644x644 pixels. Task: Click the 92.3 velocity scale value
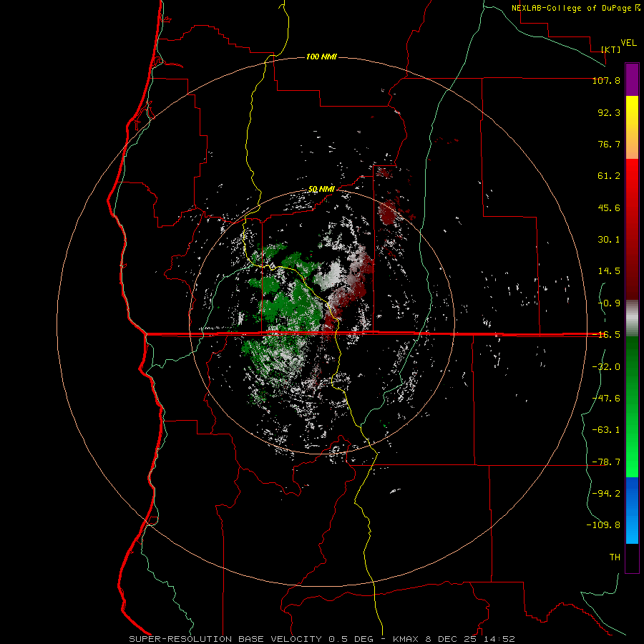(x=609, y=112)
